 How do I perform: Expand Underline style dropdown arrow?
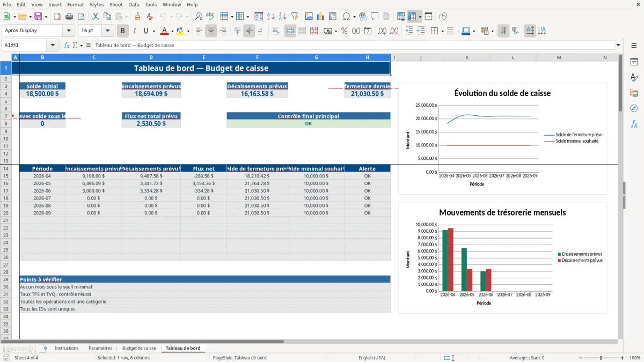(x=153, y=31)
